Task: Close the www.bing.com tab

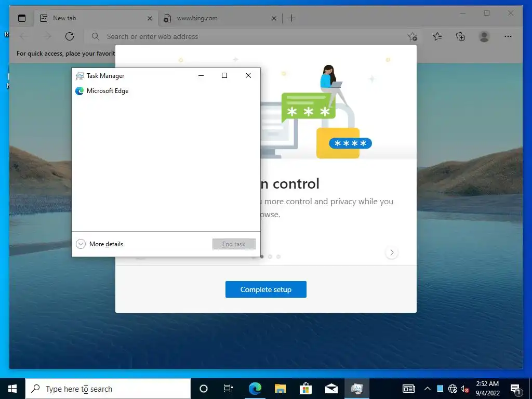Action: click(274, 18)
